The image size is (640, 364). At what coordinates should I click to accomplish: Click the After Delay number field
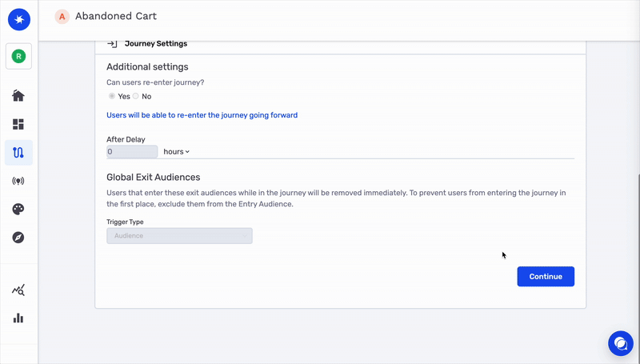(132, 151)
